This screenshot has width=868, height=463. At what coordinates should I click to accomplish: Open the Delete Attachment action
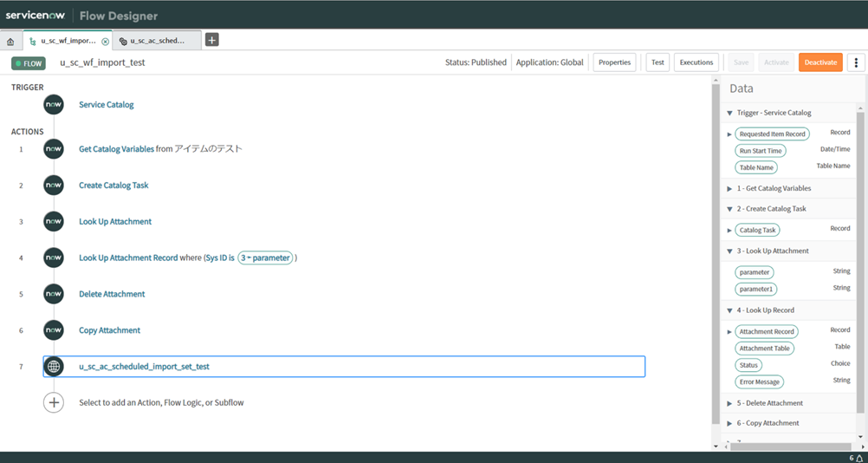tap(112, 294)
